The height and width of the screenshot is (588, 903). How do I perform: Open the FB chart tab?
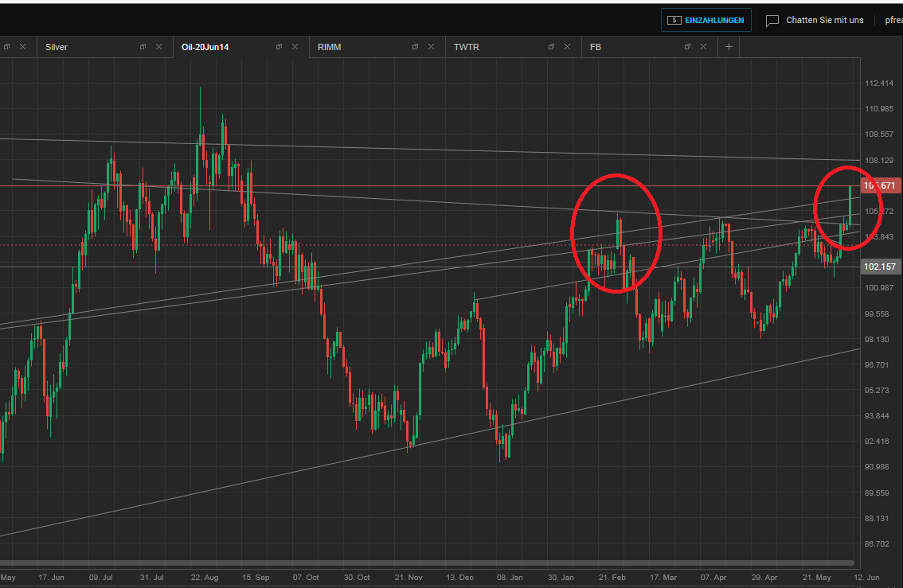tap(595, 47)
